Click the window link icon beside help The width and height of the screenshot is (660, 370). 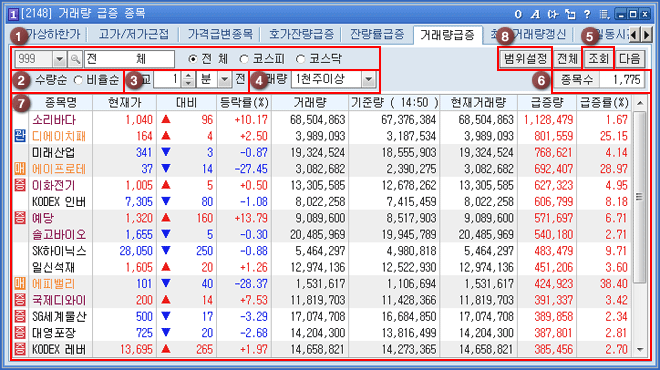pyautogui.click(x=570, y=14)
